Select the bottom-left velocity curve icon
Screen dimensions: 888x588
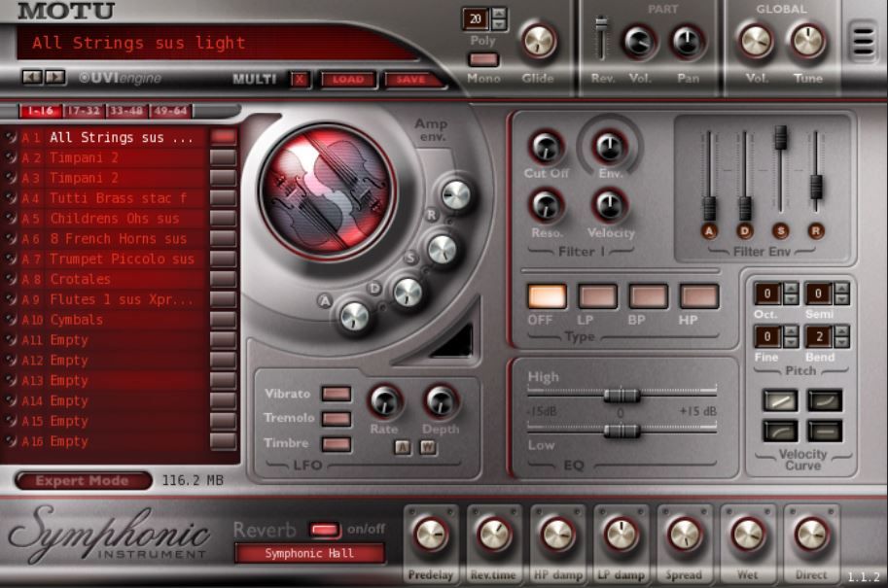pos(780,431)
